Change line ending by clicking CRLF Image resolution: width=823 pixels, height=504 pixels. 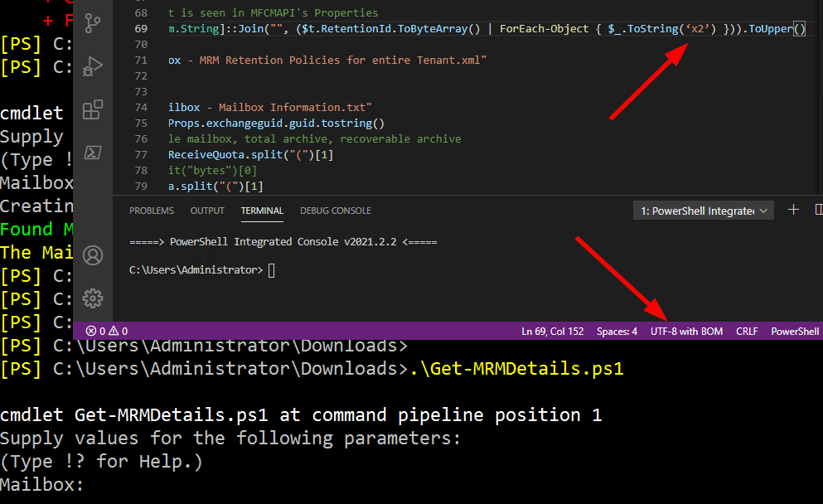[x=746, y=330]
